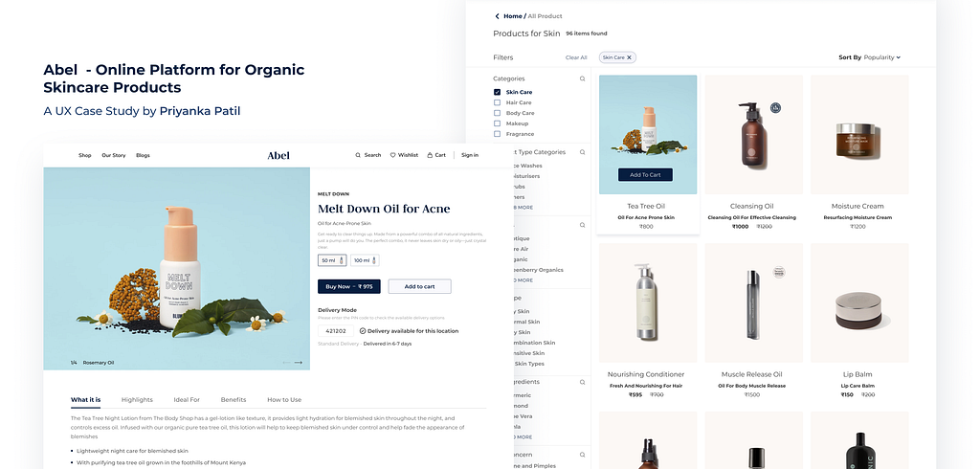Image resolution: width=980 pixels, height=469 pixels.
Task: Click 'Resurfacing Moisture Cream' subtitle
Action: click(857, 217)
